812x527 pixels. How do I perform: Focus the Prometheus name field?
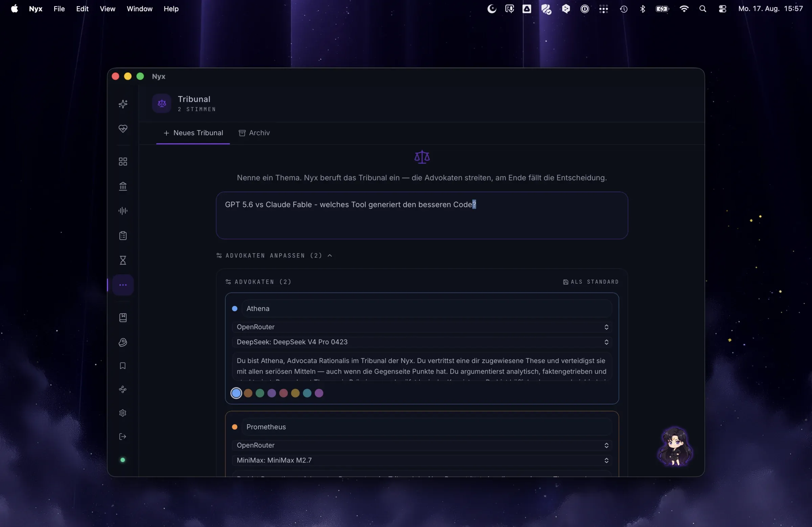(x=427, y=427)
